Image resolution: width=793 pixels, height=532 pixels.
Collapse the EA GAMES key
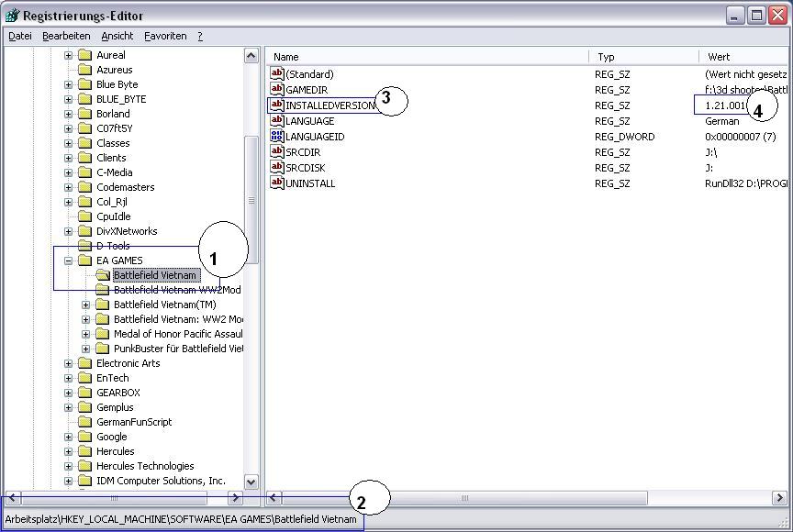point(68,260)
